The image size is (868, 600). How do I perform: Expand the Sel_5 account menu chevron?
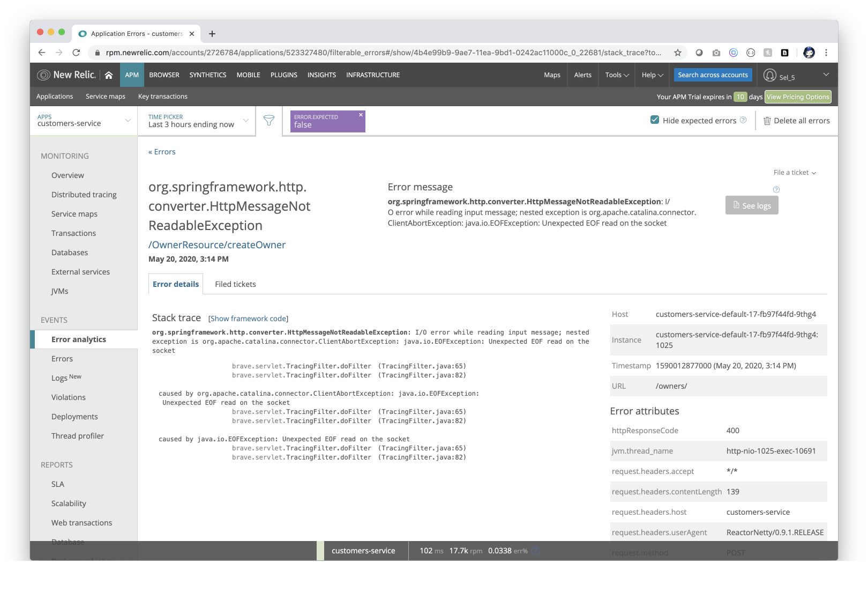(x=826, y=75)
